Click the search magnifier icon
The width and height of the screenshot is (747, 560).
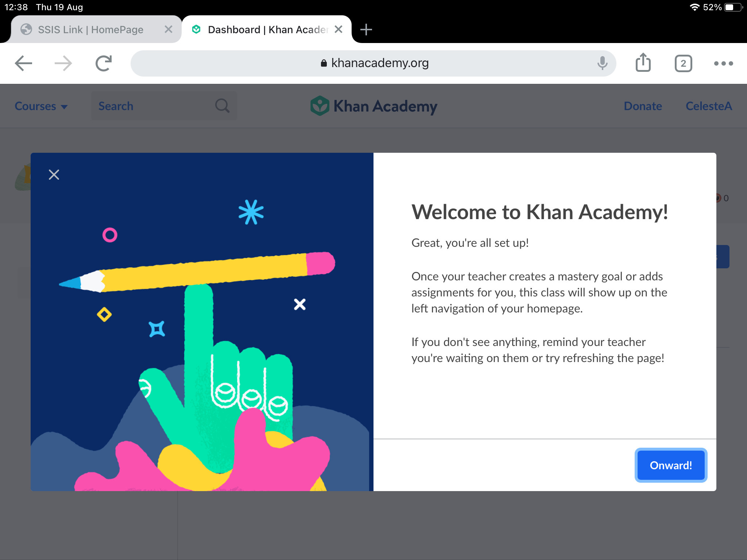222,106
